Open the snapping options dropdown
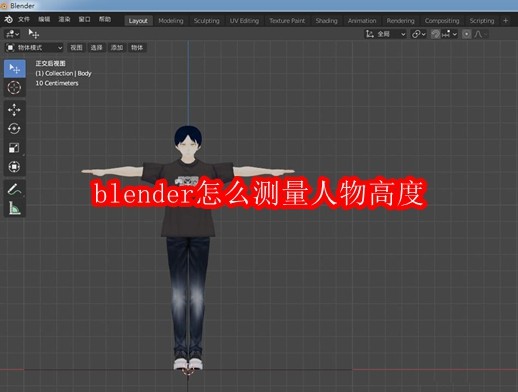Image resolution: width=518 pixels, height=392 pixels. coord(449,34)
